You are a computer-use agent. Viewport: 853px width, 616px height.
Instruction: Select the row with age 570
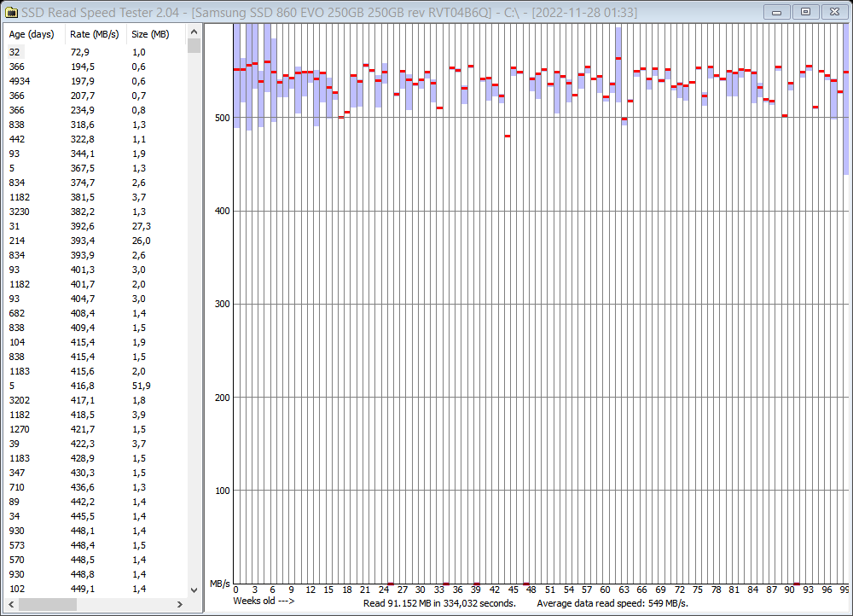click(96, 560)
